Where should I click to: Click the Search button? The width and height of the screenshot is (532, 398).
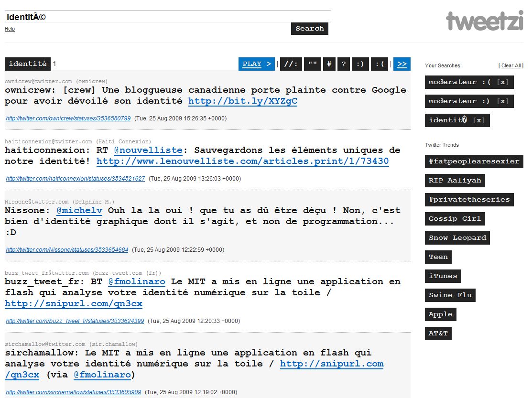[x=309, y=29]
